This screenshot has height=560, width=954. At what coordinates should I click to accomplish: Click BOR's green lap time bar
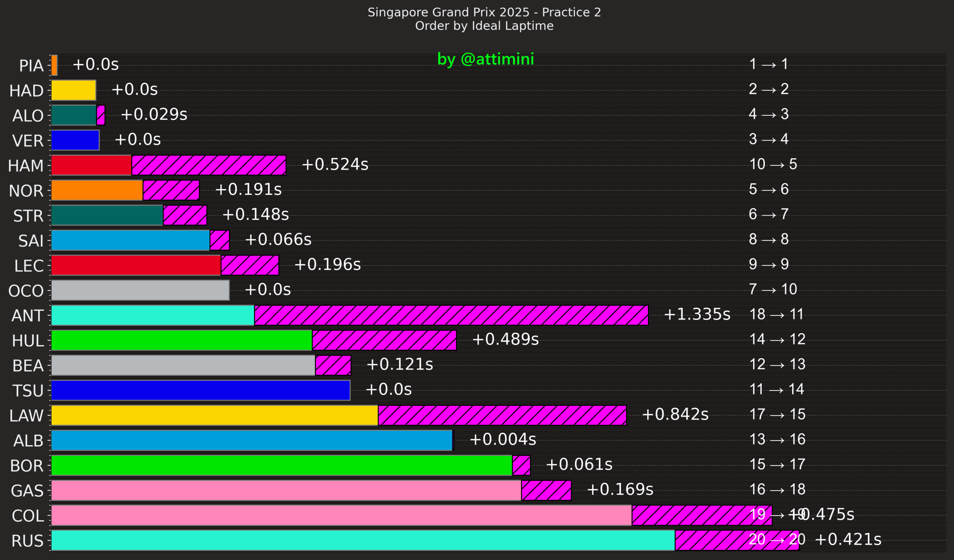pyautogui.click(x=281, y=465)
